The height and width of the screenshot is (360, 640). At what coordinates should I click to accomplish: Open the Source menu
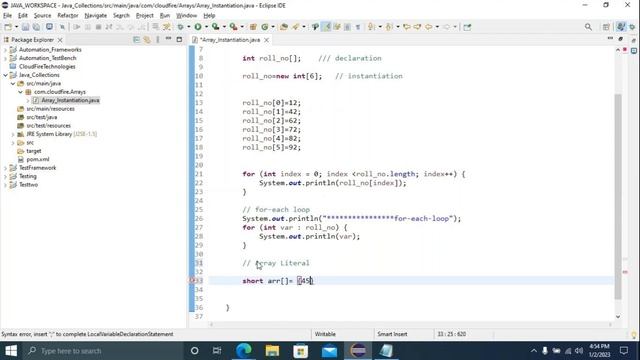click(x=42, y=16)
